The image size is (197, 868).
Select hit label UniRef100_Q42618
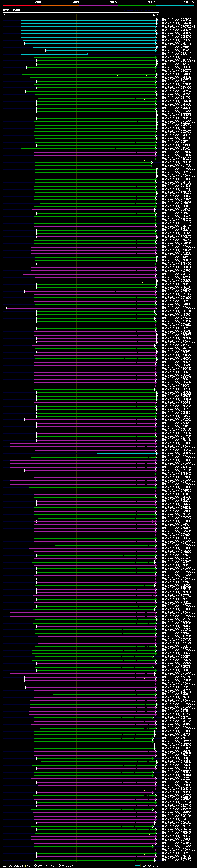(x=177, y=50)
